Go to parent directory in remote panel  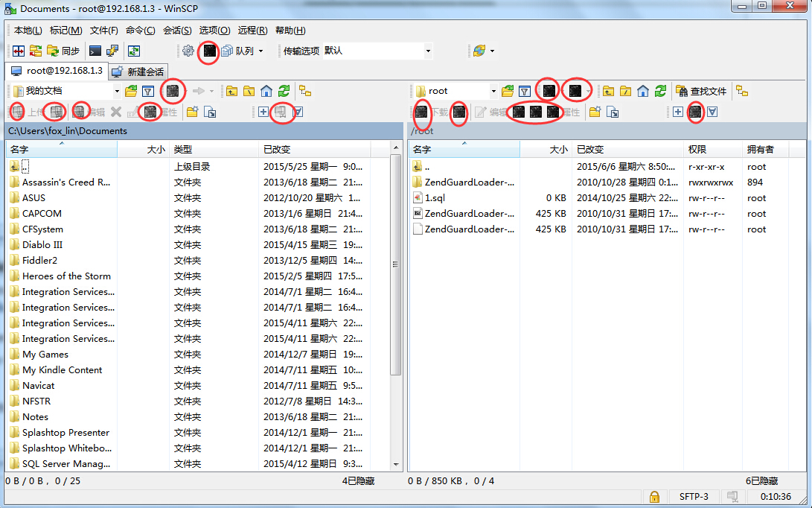(x=609, y=91)
